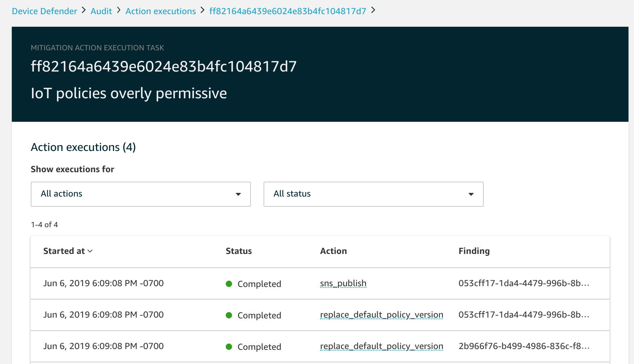
Task: Click the Started at sort chevron
Action: 90,251
